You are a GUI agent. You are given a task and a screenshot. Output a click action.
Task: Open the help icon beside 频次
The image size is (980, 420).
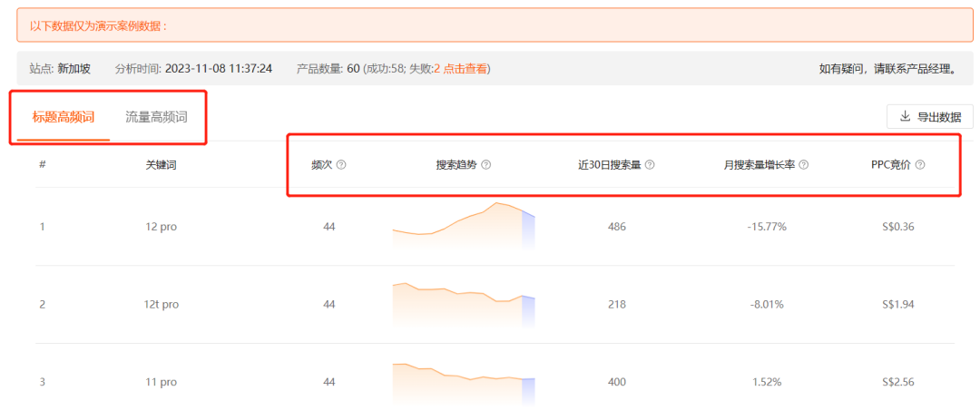click(341, 165)
